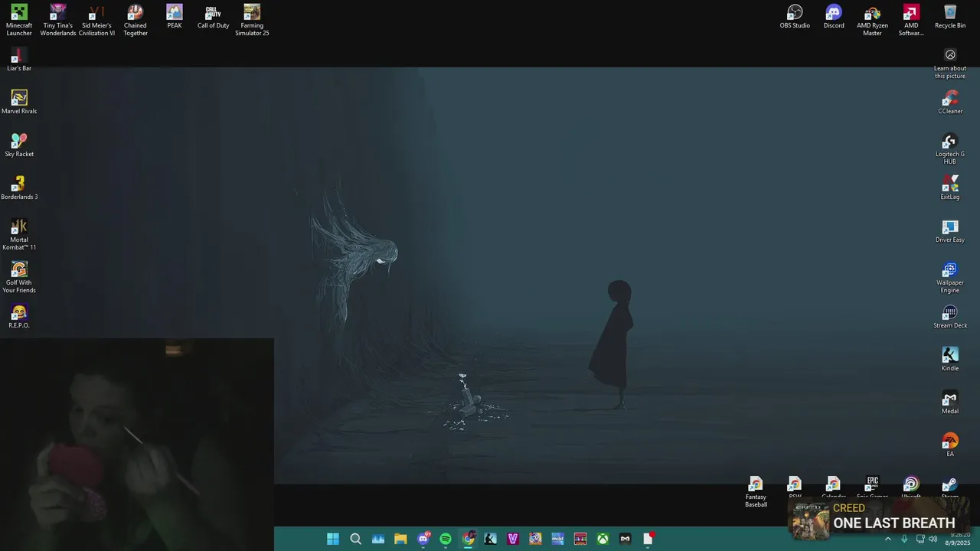Open the OBS Studio shortcut
Viewport: 980px width, 551px height.
795,17
